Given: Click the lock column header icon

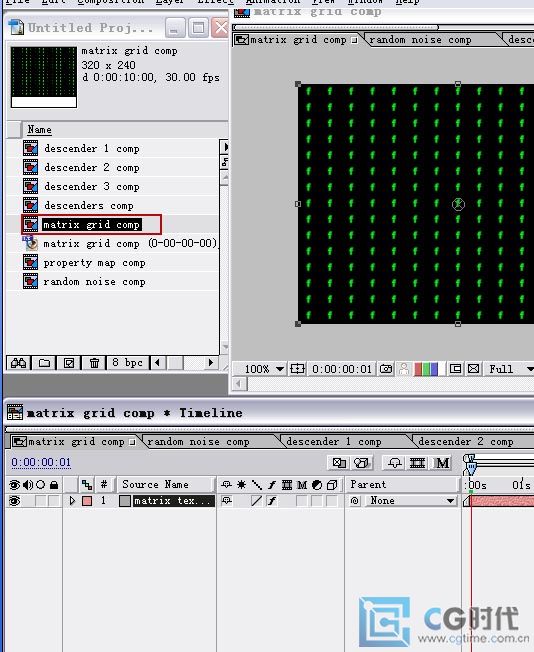Looking at the screenshot, I should (54, 485).
